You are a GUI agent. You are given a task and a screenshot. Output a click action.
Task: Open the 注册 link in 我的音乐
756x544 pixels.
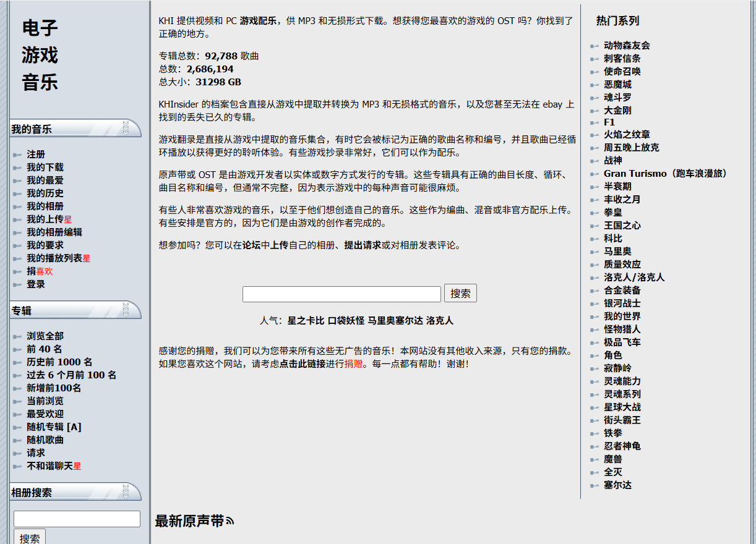36,155
